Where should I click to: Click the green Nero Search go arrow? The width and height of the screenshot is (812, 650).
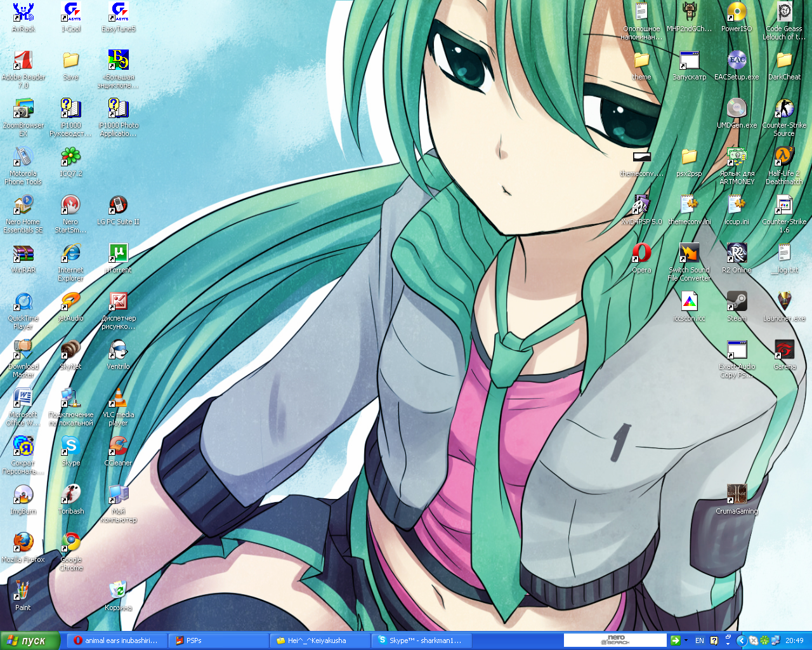pyautogui.click(x=675, y=640)
